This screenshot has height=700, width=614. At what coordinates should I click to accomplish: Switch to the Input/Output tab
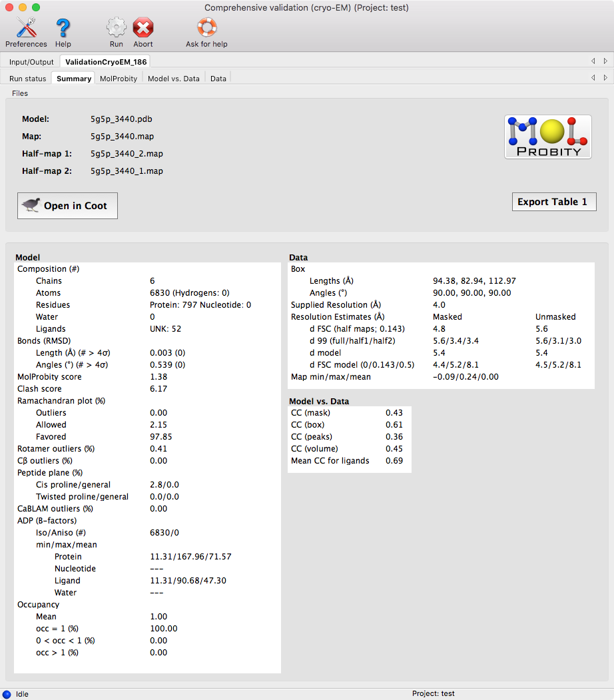click(31, 62)
